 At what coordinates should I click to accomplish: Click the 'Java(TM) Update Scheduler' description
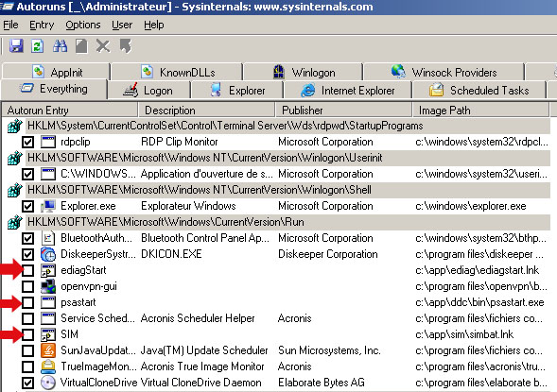pos(204,350)
